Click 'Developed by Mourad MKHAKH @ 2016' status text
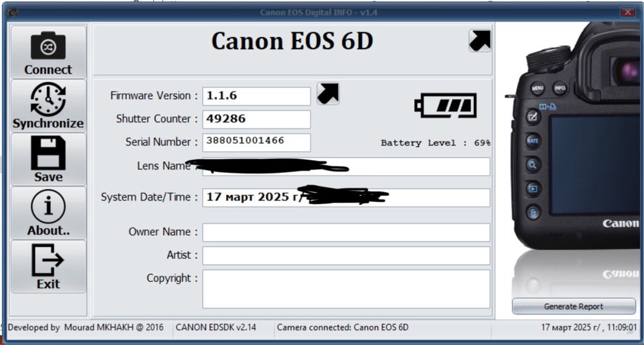 click(86, 328)
